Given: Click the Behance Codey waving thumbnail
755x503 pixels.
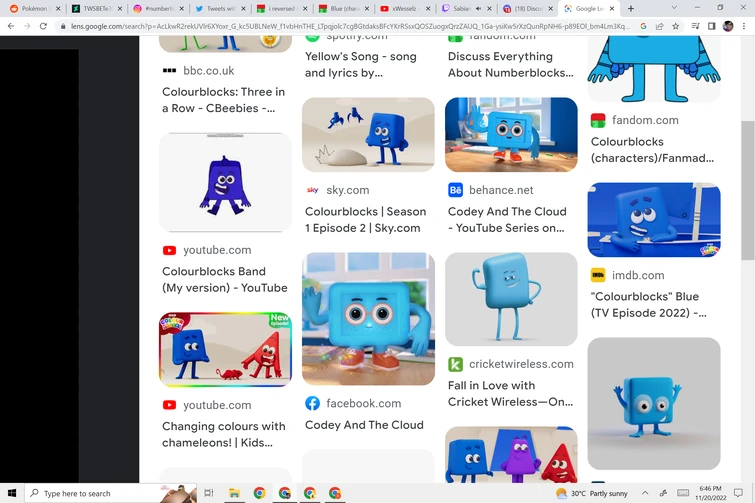Looking at the screenshot, I should (x=511, y=135).
